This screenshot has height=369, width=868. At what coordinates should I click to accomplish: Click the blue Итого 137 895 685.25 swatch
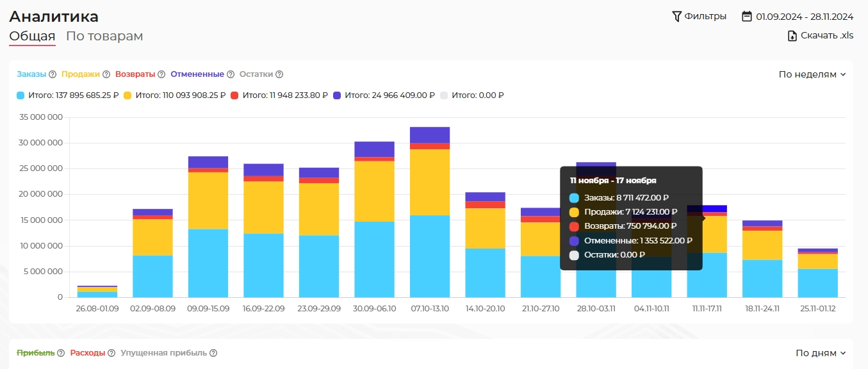(x=20, y=95)
